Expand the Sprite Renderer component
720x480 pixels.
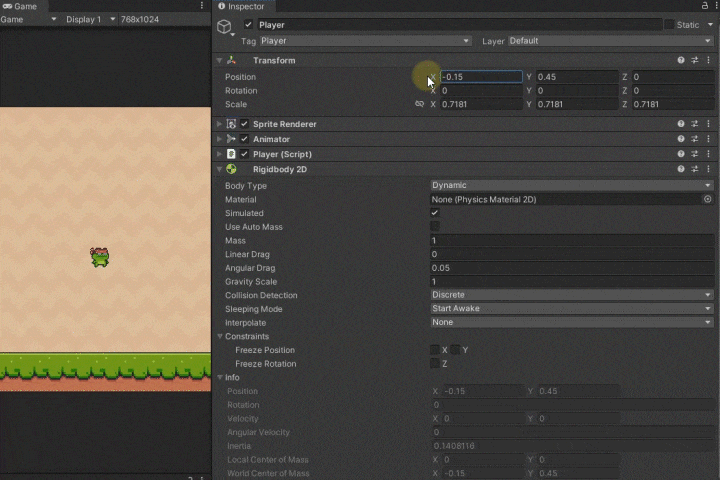pyautogui.click(x=219, y=124)
